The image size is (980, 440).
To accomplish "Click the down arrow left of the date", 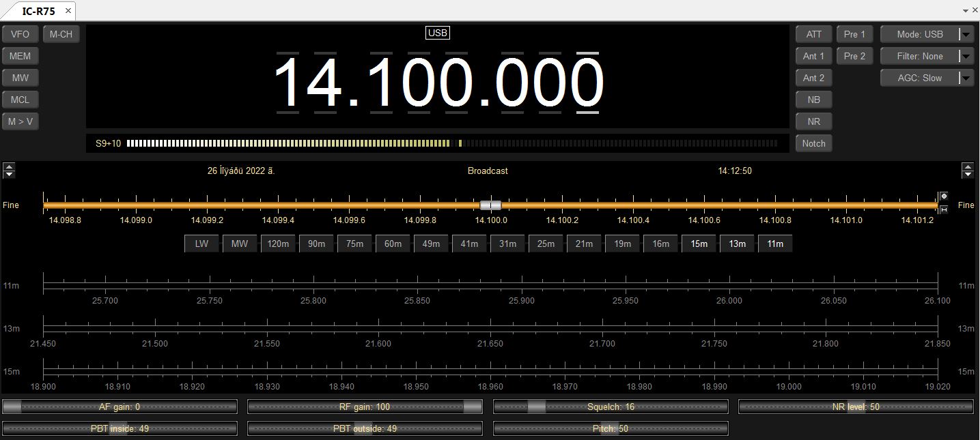I will 10,174.
